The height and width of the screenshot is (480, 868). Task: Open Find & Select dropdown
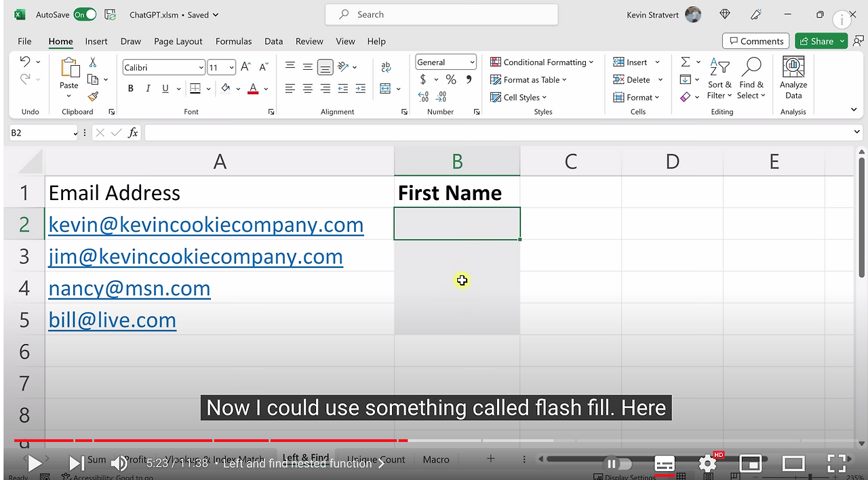[751, 79]
